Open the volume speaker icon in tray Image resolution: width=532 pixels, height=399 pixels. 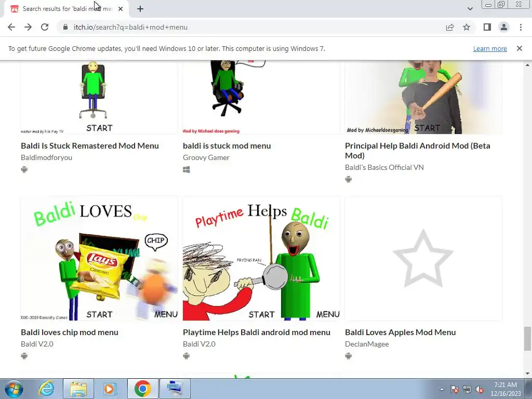tap(480, 389)
